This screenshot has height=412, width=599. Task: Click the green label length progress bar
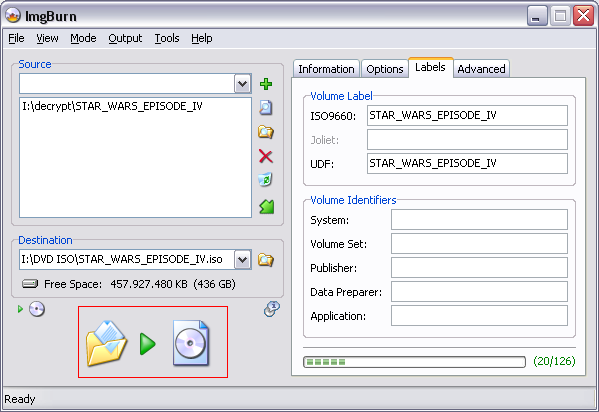[x=414, y=362]
